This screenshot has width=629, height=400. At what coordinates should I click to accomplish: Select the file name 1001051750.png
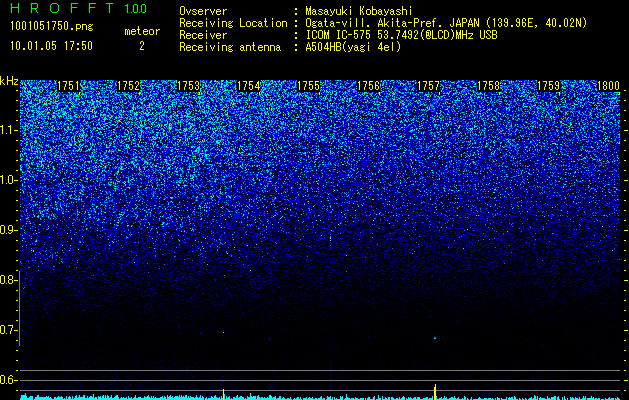point(52,27)
